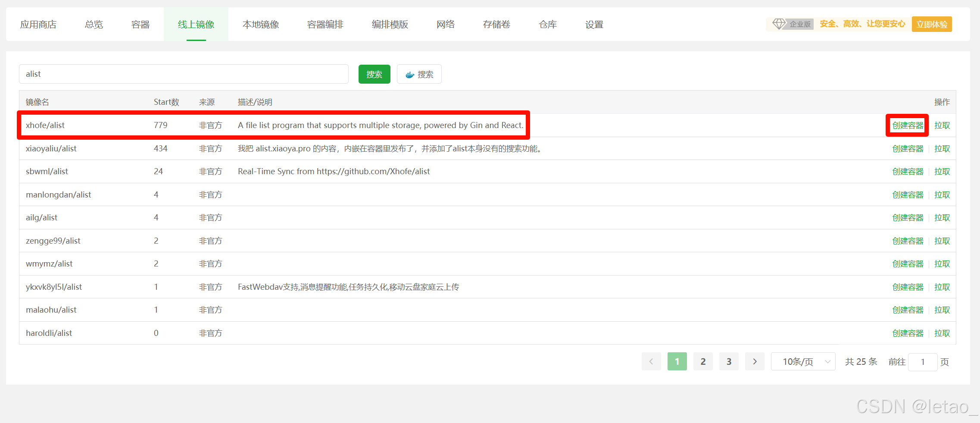Open the 编排模版 tab
Screen dimensions: 980x423
(x=390, y=25)
